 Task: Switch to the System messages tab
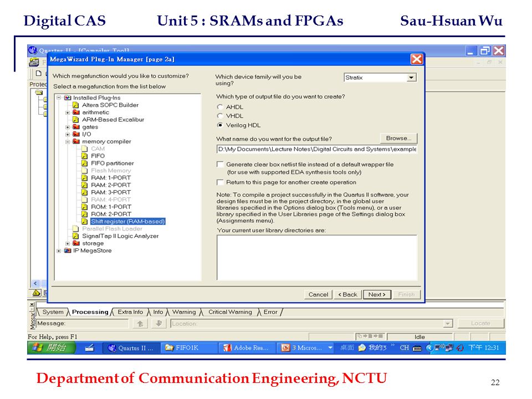coord(53,312)
